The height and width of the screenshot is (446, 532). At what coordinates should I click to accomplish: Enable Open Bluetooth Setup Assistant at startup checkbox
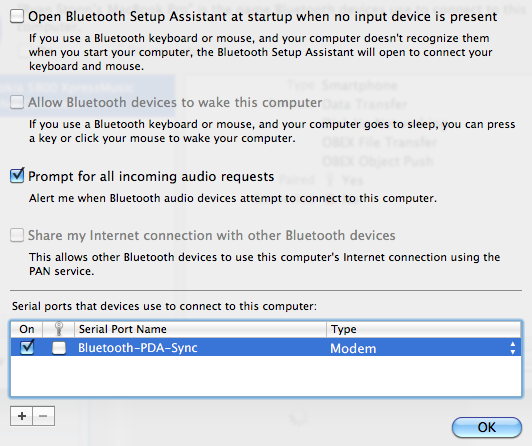17,16
